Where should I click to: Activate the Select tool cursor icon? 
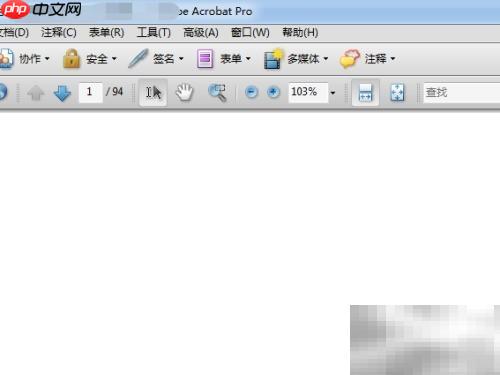(x=153, y=92)
